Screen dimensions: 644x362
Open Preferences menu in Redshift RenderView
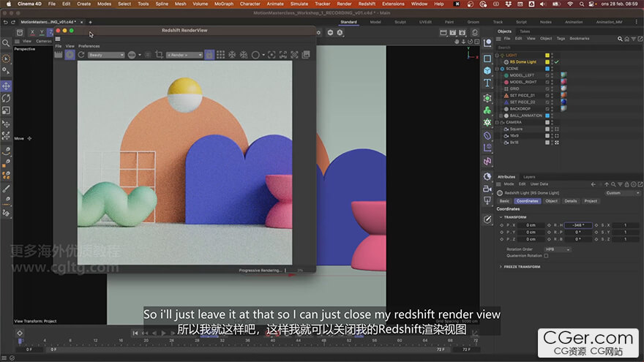pyautogui.click(x=89, y=46)
